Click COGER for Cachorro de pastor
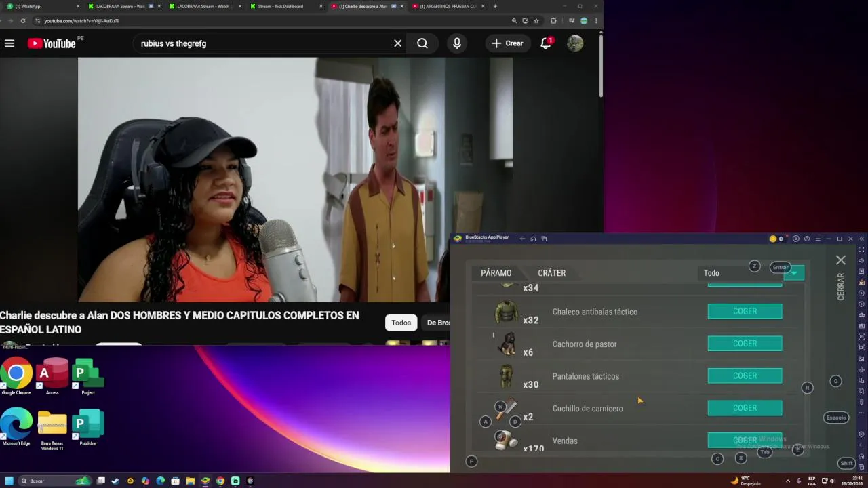Screen dimensions: 868x488 point(745,344)
